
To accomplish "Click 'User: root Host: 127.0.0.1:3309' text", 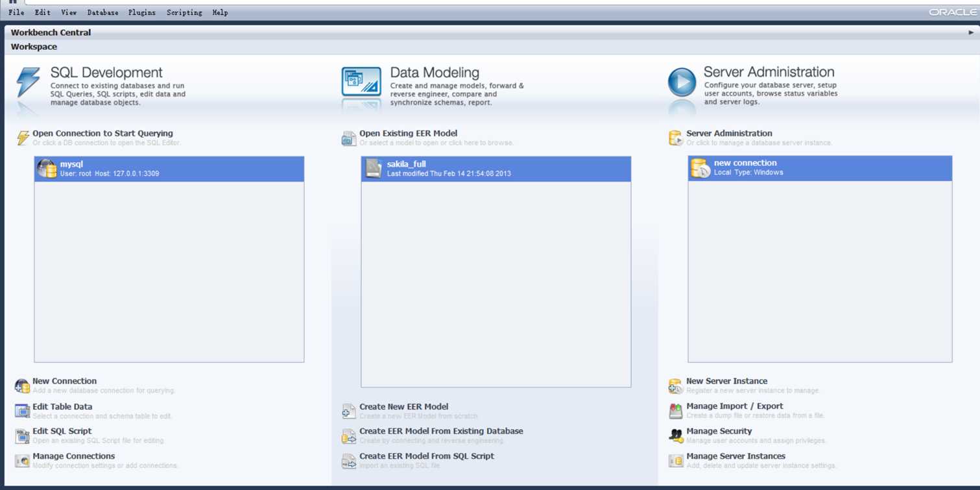I will [110, 174].
